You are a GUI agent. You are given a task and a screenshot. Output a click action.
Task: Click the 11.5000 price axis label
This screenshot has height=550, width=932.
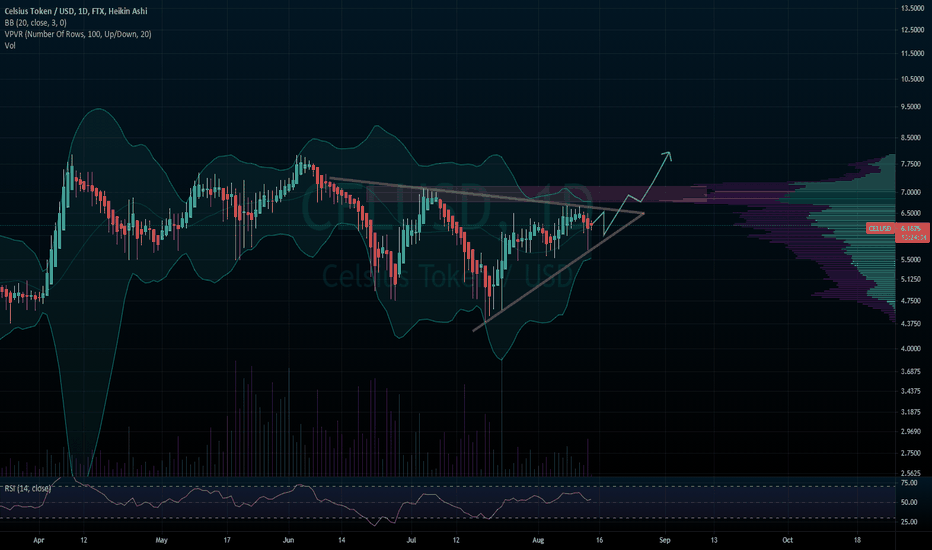(912, 54)
